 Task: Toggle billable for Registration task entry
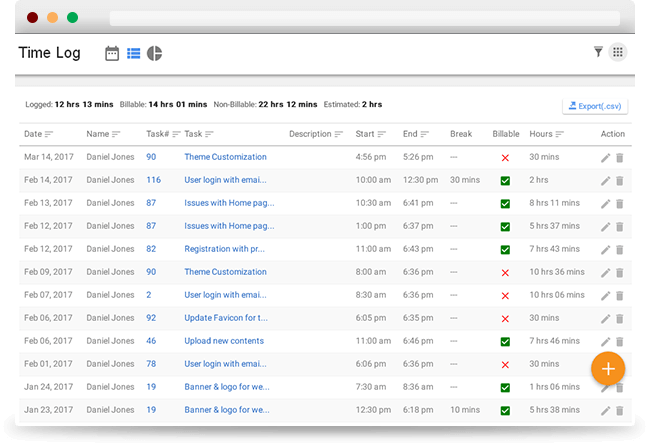[505, 249]
